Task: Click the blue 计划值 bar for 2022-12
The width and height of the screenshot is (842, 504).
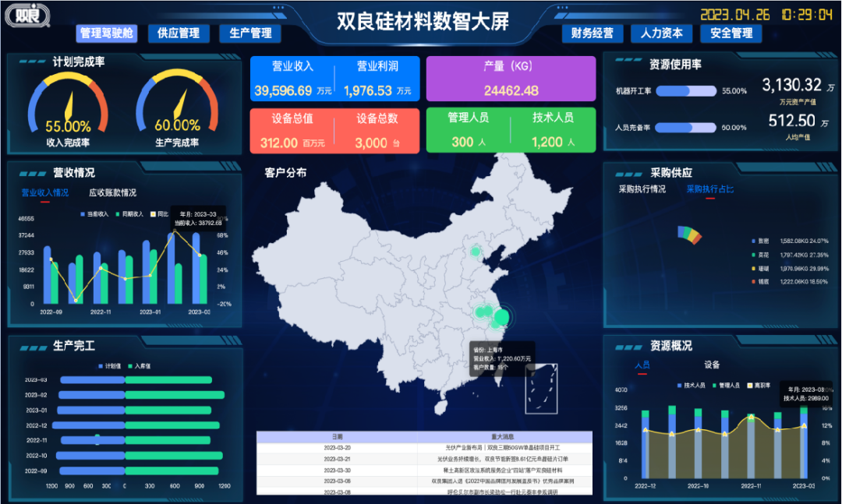Action: pos(89,425)
